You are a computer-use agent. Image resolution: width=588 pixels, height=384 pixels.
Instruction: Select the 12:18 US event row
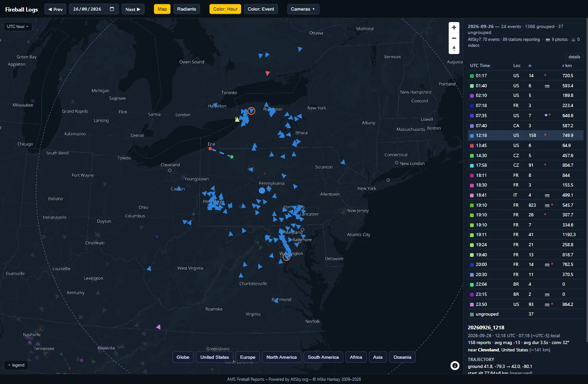pyautogui.click(x=526, y=136)
